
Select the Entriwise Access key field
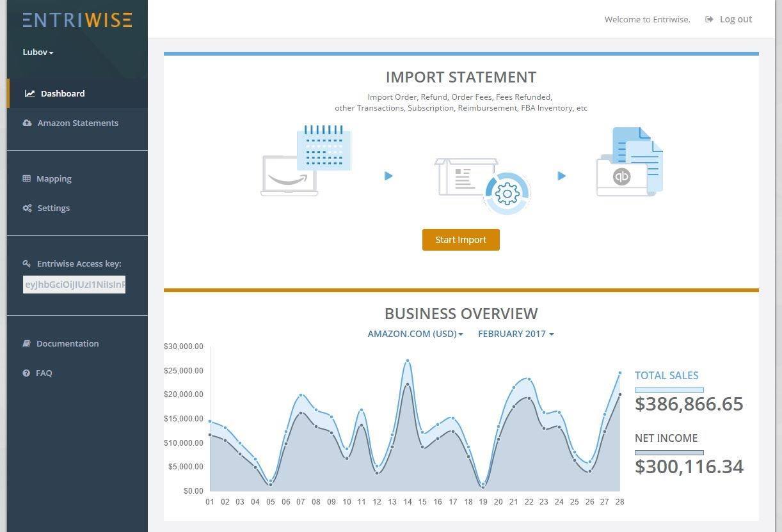pyautogui.click(x=74, y=285)
